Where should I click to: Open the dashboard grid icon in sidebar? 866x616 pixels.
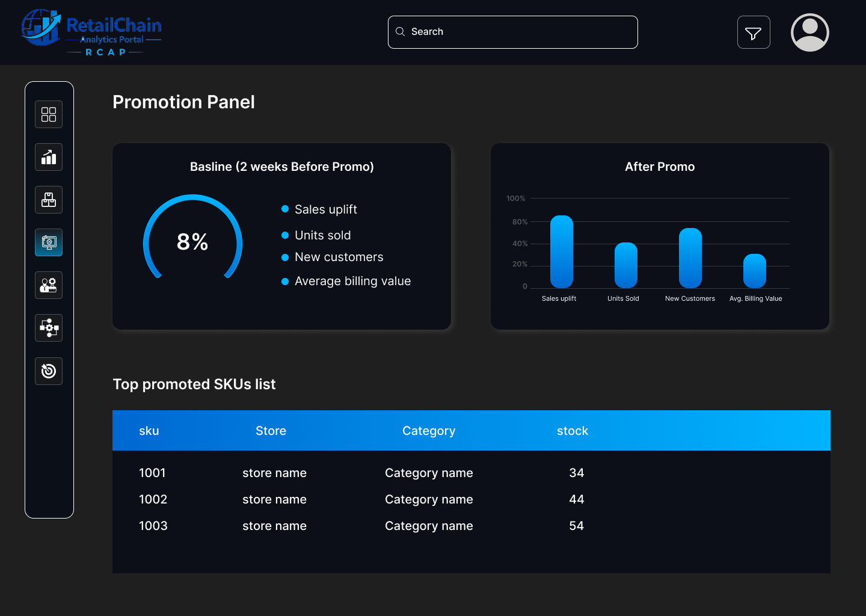coord(49,114)
